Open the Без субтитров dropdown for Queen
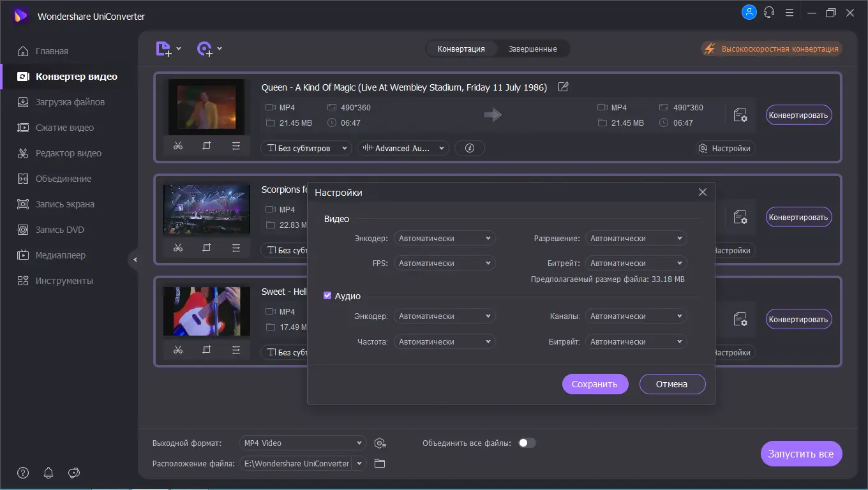868x490 pixels. pos(306,148)
